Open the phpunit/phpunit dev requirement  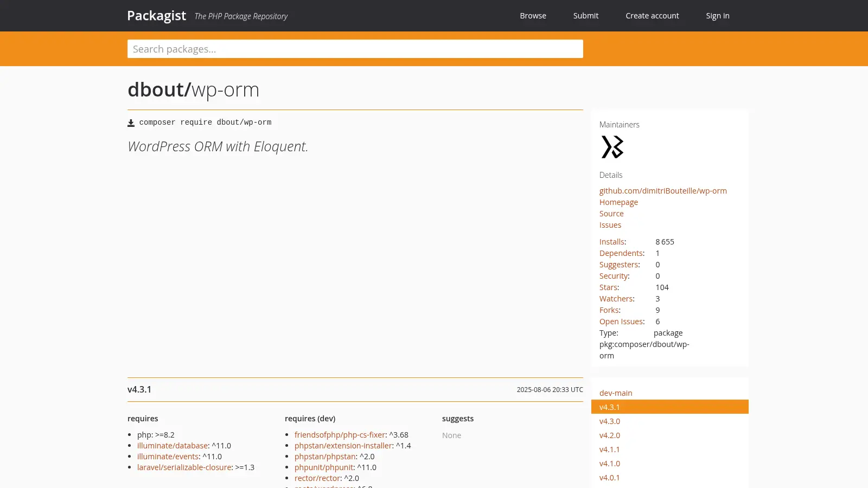tap(324, 467)
